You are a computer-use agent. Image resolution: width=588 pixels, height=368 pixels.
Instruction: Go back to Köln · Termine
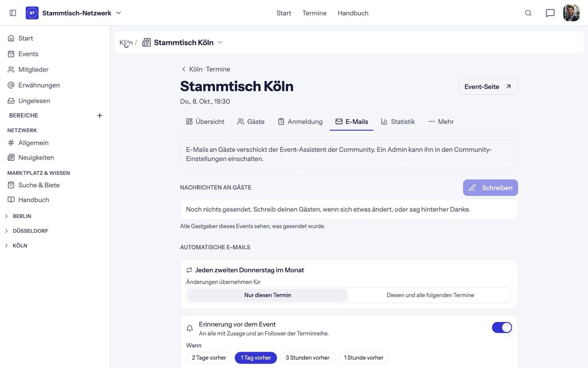click(x=206, y=69)
